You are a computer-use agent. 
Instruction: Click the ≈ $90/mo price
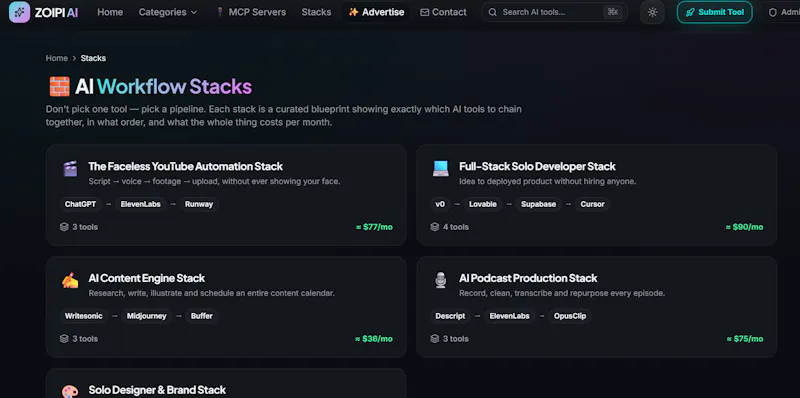coord(744,227)
